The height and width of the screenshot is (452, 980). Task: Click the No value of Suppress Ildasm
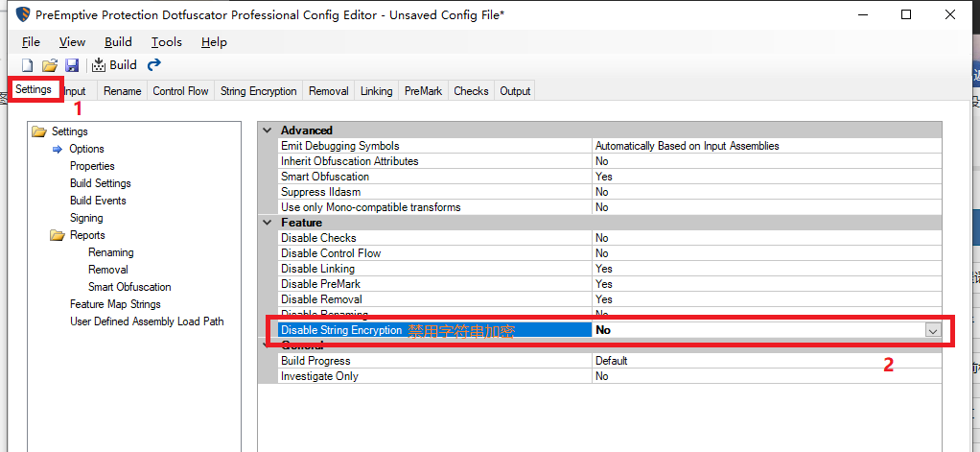point(602,192)
